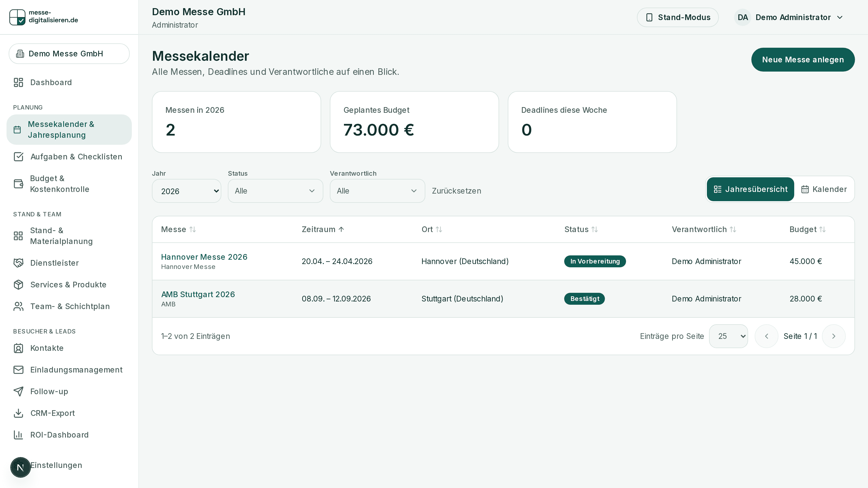Click the Bestätigt status badge
Image resolution: width=868 pixels, height=488 pixels.
point(585,299)
